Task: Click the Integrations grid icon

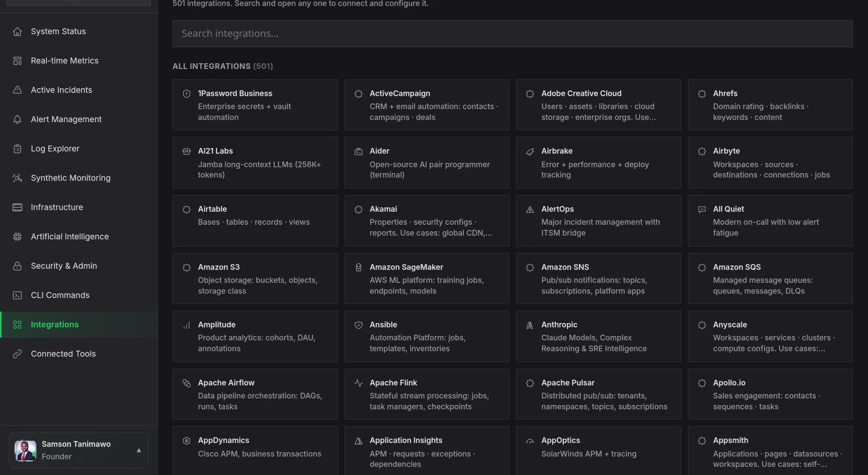Action: tap(17, 324)
